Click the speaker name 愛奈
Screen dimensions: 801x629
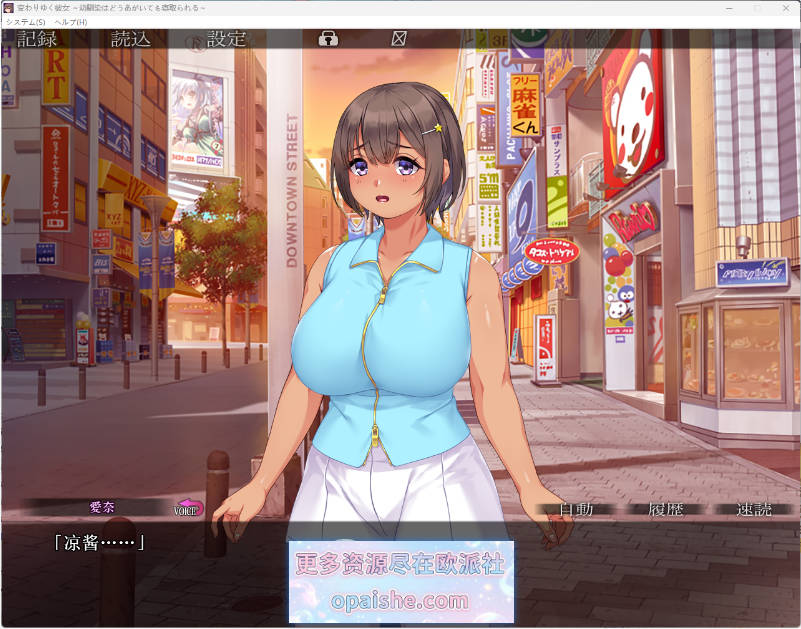pos(102,507)
